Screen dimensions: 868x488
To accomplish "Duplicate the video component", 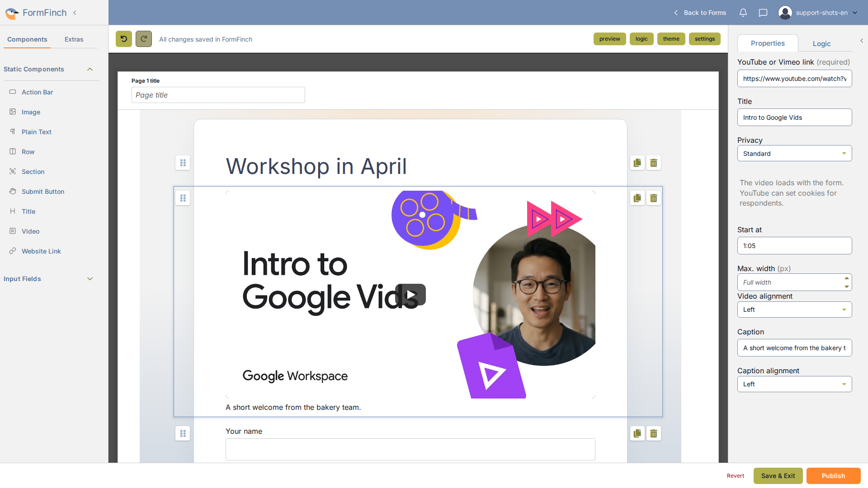I will pyautogui.click(x=637, y=198).
